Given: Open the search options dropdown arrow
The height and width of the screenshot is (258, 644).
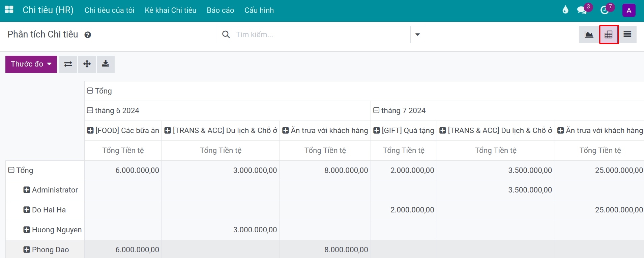Looking at the screenshot, I should [417, 34].
